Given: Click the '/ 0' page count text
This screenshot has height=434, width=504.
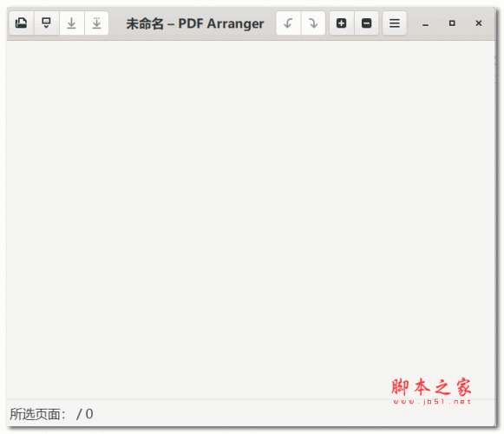Looking at the screenshot, I should click(85, 414).
